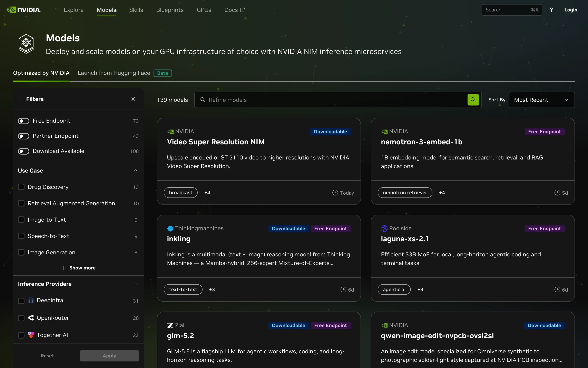
Task: Click NVIDIA logo on Video Super Resolution card
Action: (x=170, y=132)
